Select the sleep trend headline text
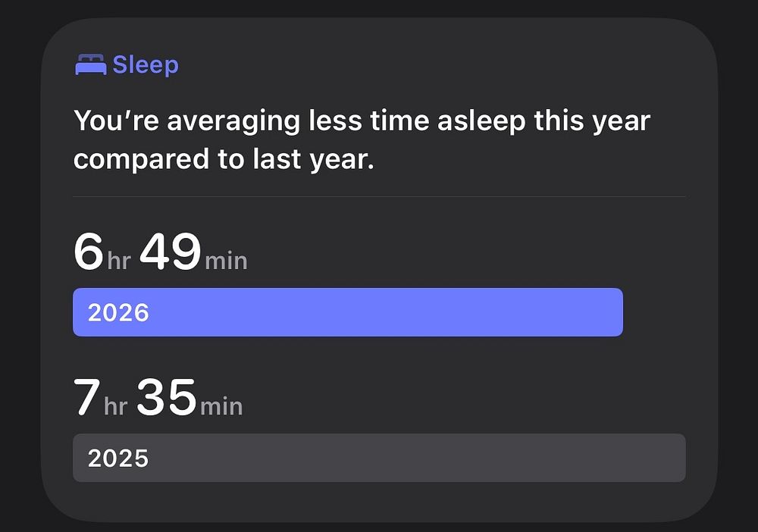Image resolution: width=758 pixels, height=532 pixels. click(x=362, y=139)
